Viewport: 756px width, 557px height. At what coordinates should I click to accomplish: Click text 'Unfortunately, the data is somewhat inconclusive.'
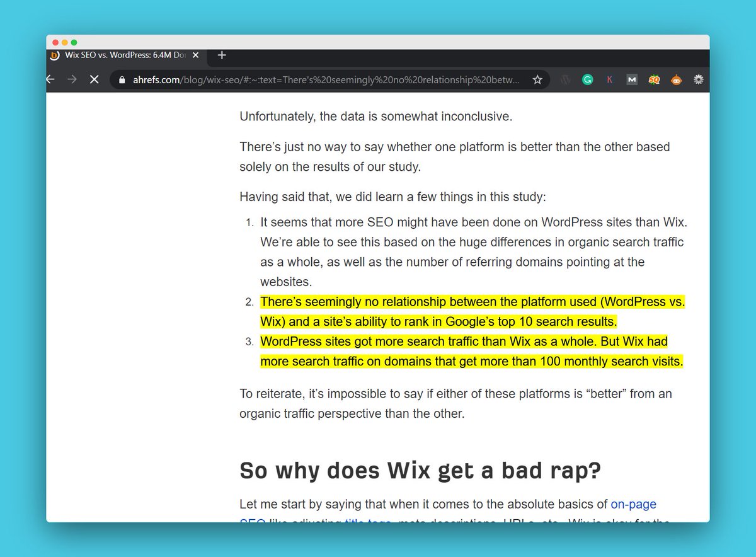click(376, 116)
